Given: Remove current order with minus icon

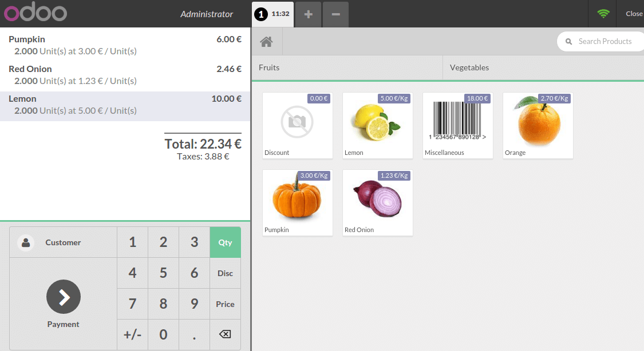Looking at the screenshot, I should pos(335,14).
